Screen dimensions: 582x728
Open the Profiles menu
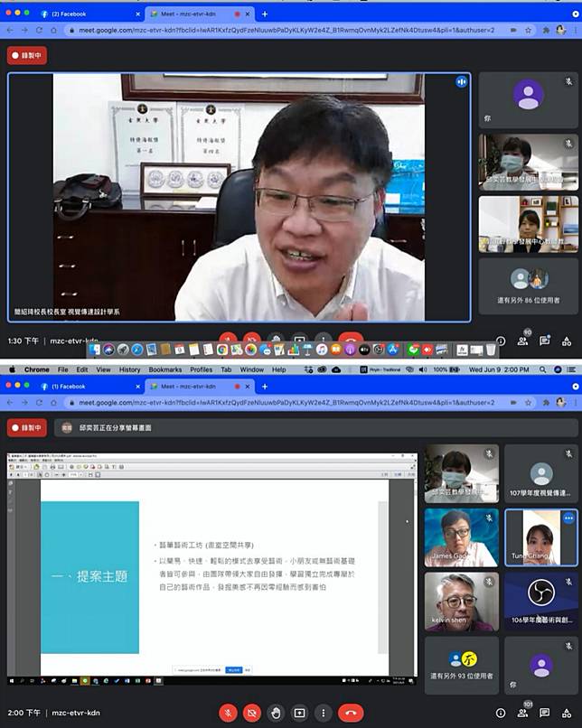(x=202, y=369)
